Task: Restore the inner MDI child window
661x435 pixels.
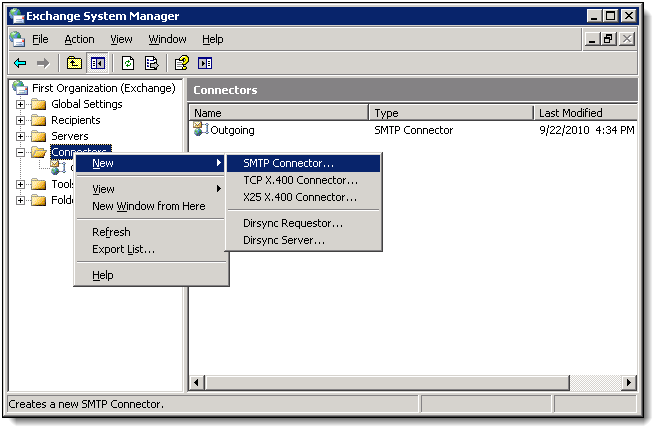Action: 608,39
